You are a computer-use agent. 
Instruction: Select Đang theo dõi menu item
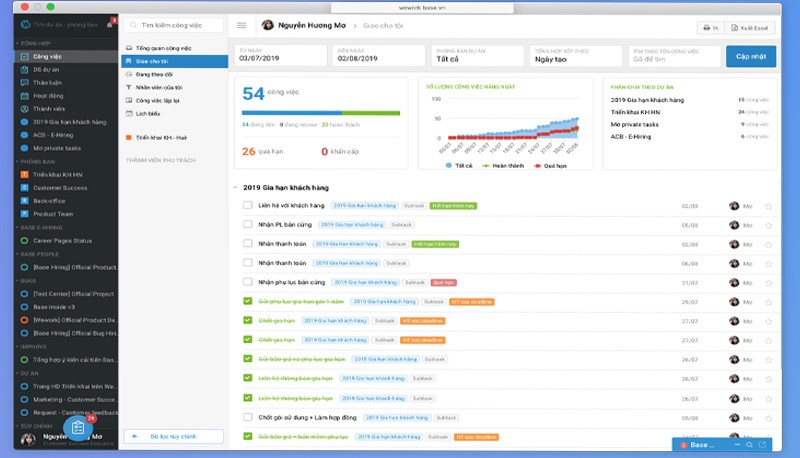point(174,74)
